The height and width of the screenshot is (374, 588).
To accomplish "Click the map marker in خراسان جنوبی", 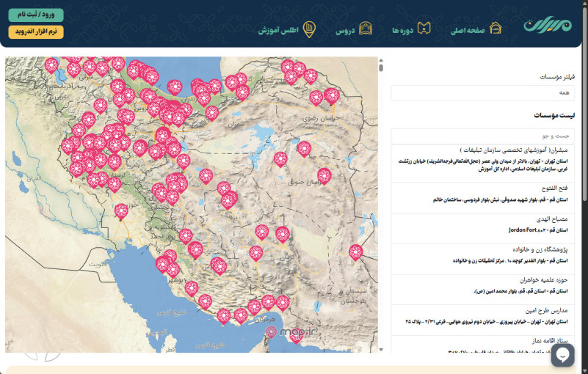I will coord(324,175).
